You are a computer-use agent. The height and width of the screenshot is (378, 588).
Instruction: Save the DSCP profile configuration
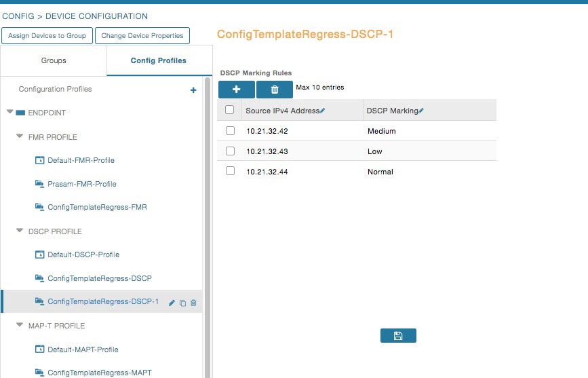tap(398, 335)
